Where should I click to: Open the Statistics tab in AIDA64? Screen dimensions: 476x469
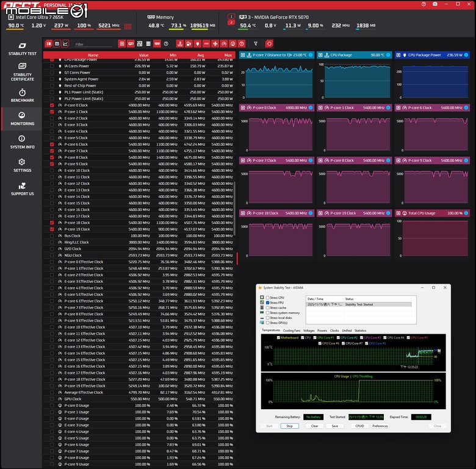(361, 331)
